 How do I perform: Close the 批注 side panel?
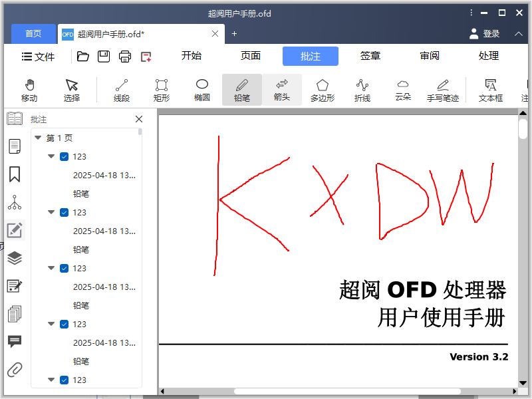click(139, 119)
